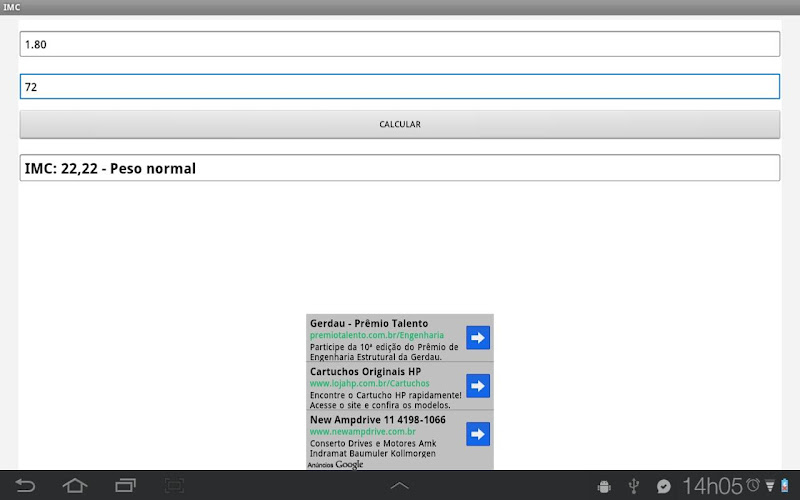Open the recent apps icon
This screenshot has height=500, width=800.
pos(125,486)
